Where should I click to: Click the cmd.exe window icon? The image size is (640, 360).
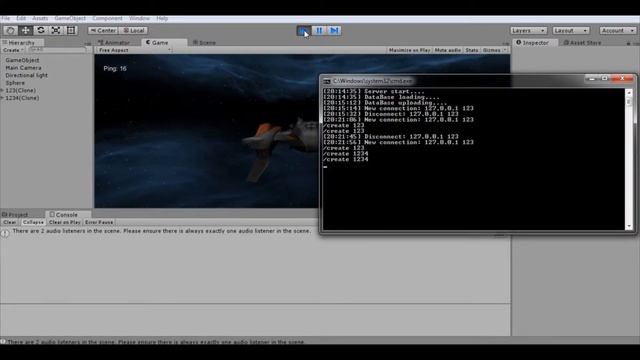click(327, 81)
